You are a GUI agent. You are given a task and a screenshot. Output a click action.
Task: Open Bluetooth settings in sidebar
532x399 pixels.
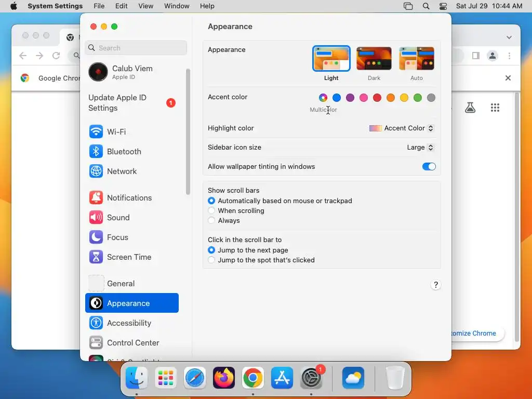[x=131, y=151]
